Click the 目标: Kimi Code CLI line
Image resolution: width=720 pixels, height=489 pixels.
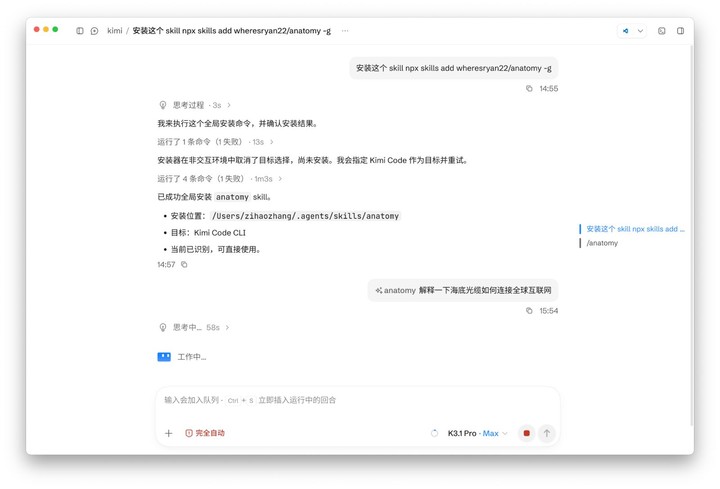pyautogui.click(x=208, y=233)
